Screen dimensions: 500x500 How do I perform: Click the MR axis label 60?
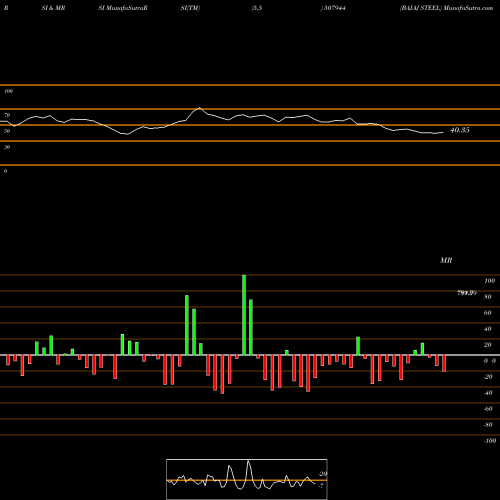[488, 313]
